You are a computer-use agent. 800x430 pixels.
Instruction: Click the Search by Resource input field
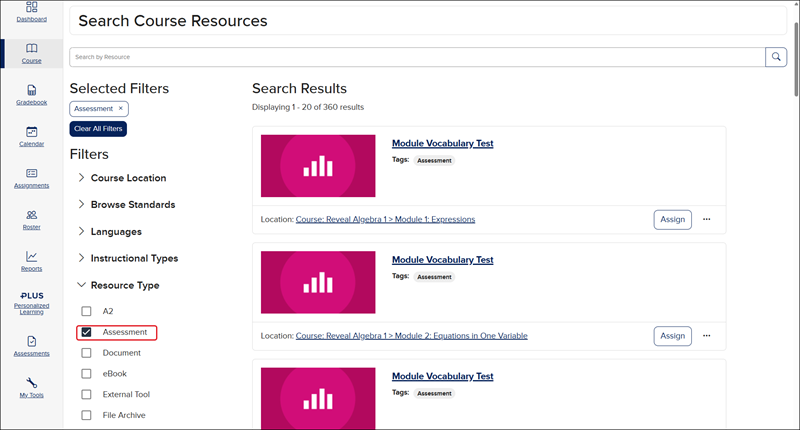click(x=416, y=57)
